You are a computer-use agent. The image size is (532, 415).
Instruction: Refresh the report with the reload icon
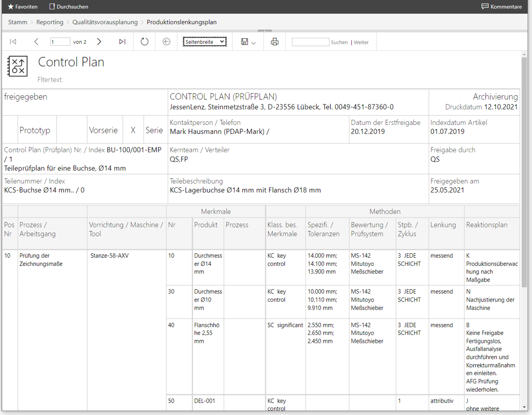point(144,42)
